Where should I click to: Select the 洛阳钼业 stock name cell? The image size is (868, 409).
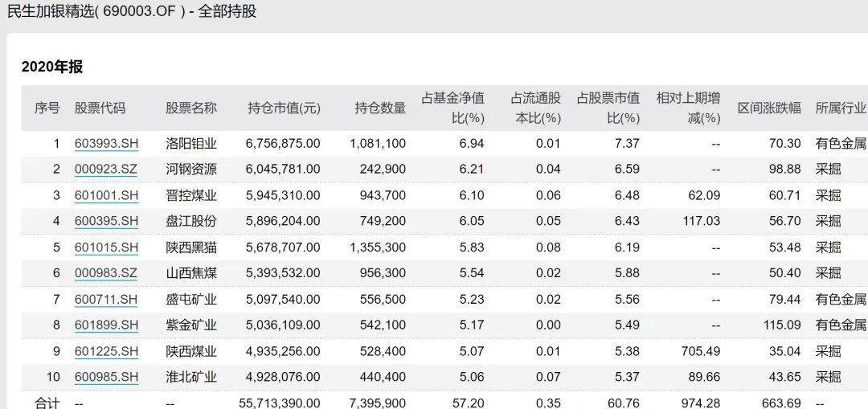pyautogui.click(x=191, y=144)
